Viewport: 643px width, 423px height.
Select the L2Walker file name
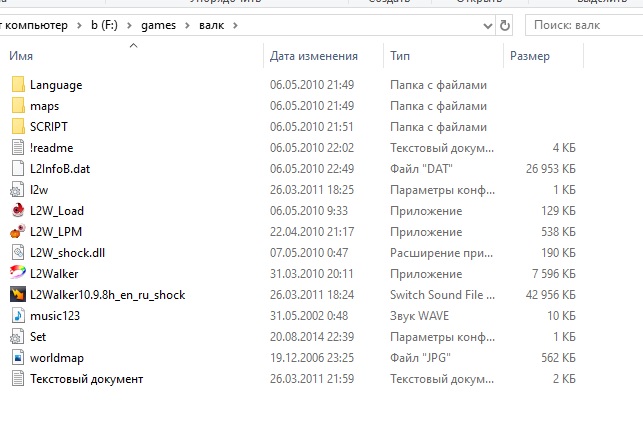pyautogui.click(x=54, y=274)
